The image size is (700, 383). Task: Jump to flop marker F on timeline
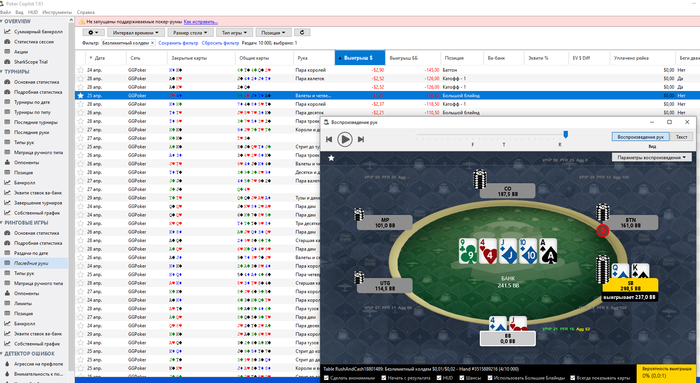473,145
